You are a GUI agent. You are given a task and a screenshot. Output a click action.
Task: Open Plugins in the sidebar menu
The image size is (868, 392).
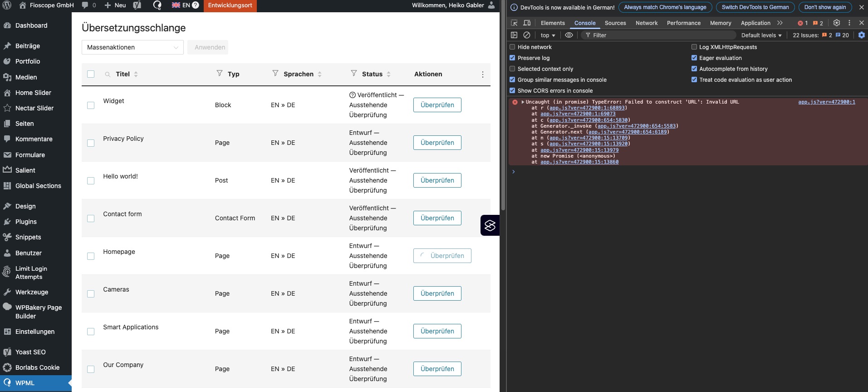(x=26, y=222)
